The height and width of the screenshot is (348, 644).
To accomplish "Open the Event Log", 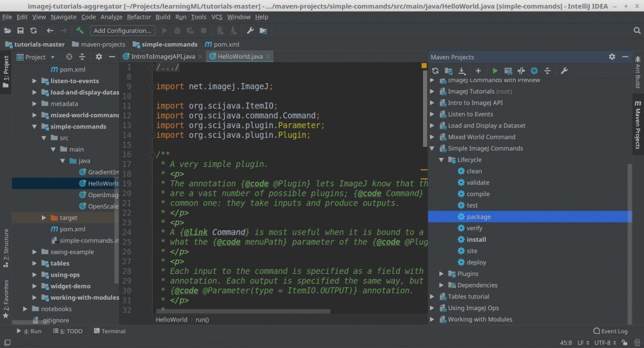I will pos(609,331).
